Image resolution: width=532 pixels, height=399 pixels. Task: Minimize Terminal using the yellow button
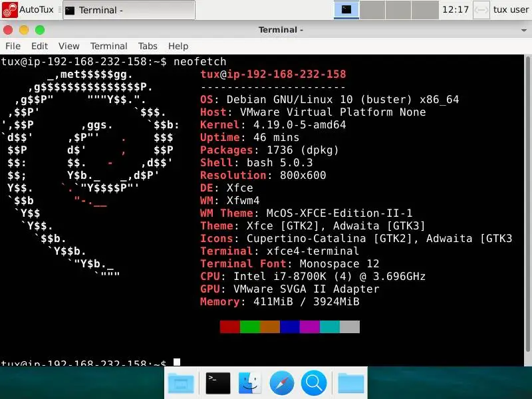point(24,30)
